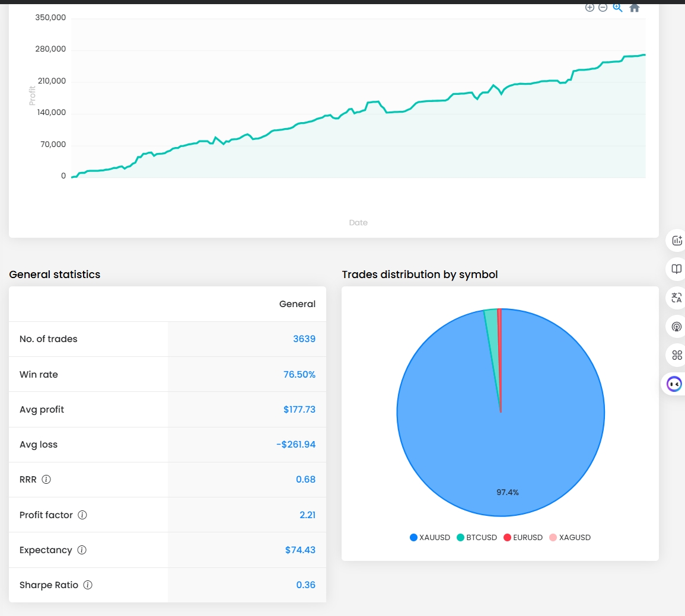
Task: Click the Avg loss row label
Action: (39, 445)
